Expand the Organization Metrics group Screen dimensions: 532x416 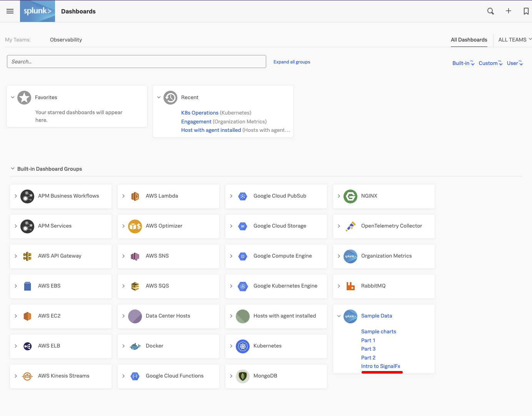339,256
